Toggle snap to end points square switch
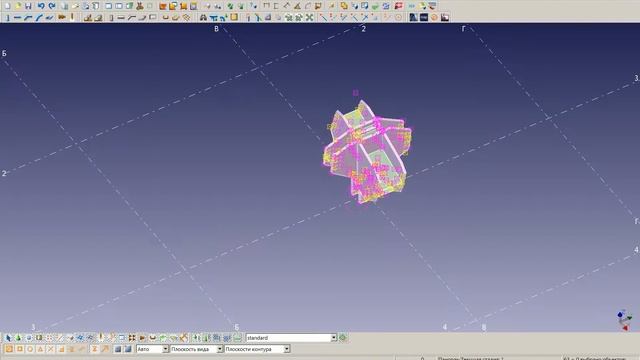The height and width of the screenshot is (360, 640). coord(20,349)
